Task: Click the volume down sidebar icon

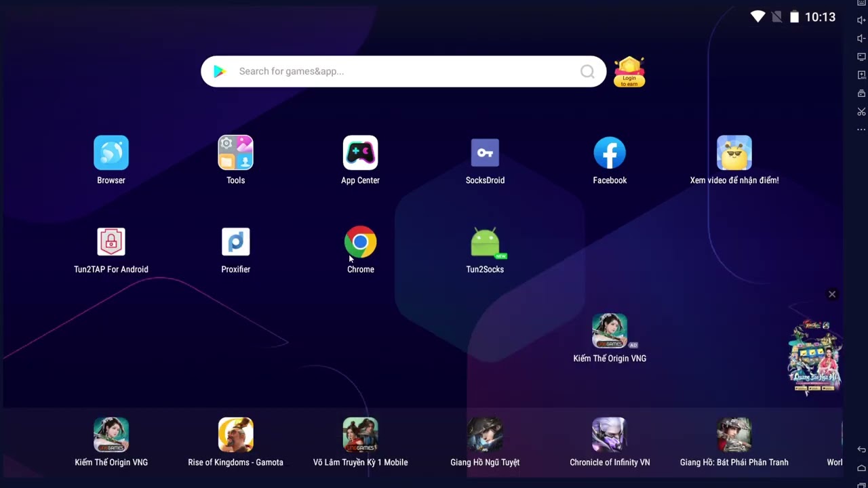Action: coord(861,39)
